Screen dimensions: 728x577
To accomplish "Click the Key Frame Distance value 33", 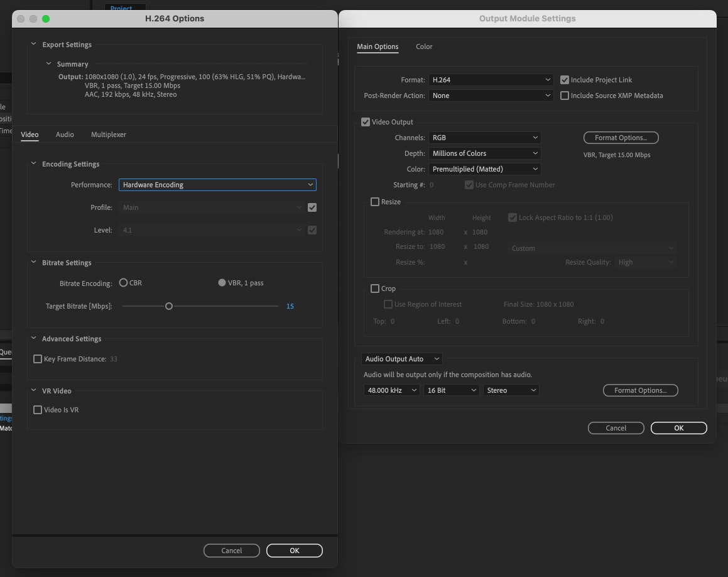I will [114, 359].
